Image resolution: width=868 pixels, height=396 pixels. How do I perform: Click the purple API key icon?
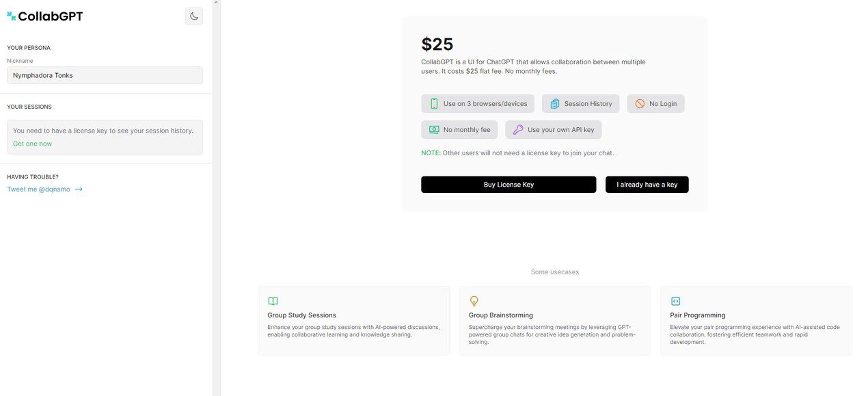point(518,130)
